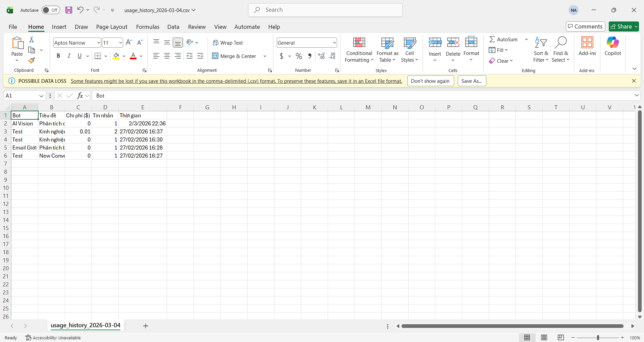Click the Name Box showing A1
644x342 pixels.
pyautogui.click(x=21, y=96)
